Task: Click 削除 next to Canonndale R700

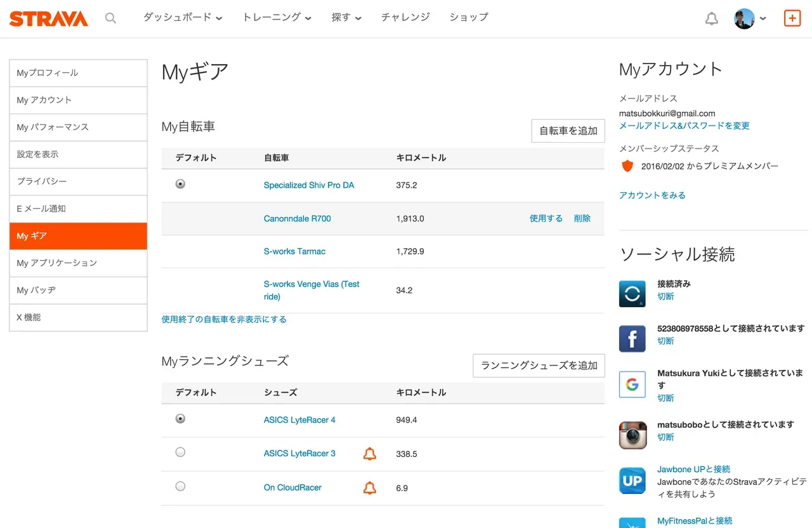Action: [x=582, y=218]
